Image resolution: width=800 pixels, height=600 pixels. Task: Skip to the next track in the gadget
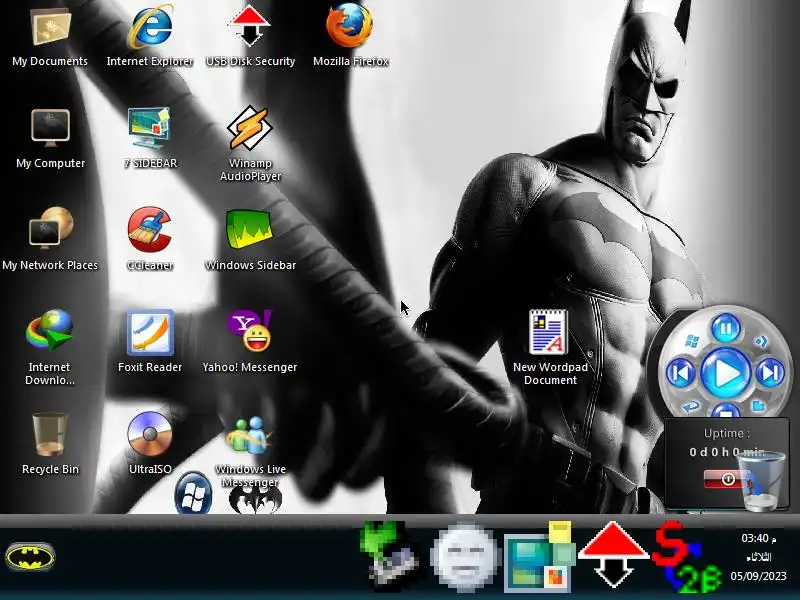(x=770, y=373)
